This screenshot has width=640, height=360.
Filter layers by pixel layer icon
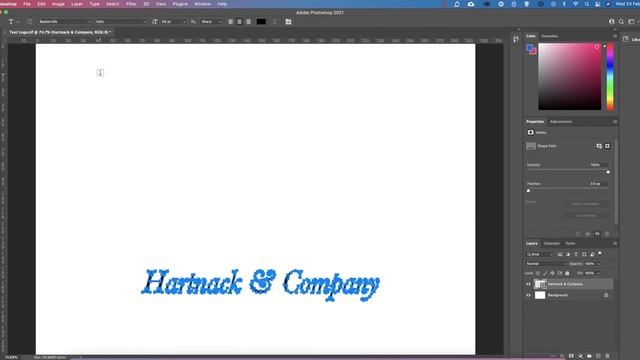[x=560, y=254]
